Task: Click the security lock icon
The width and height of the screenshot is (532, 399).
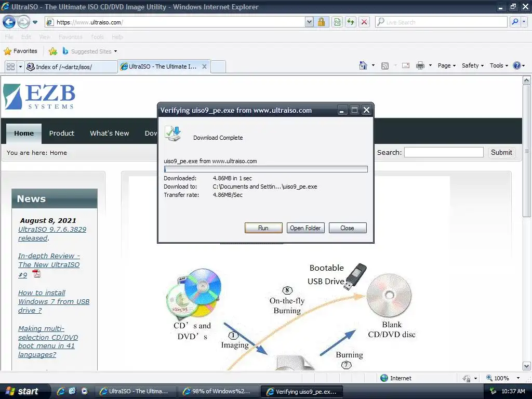Action: 321,22
